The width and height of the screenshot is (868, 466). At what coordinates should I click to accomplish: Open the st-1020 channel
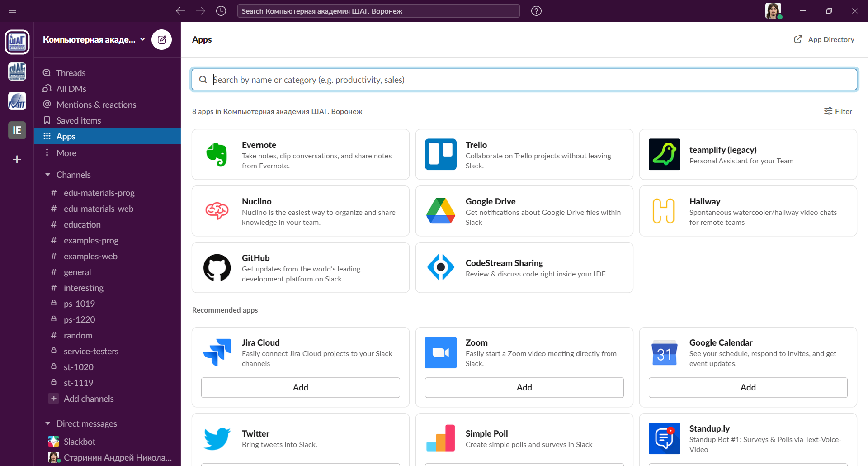[107, 367]
